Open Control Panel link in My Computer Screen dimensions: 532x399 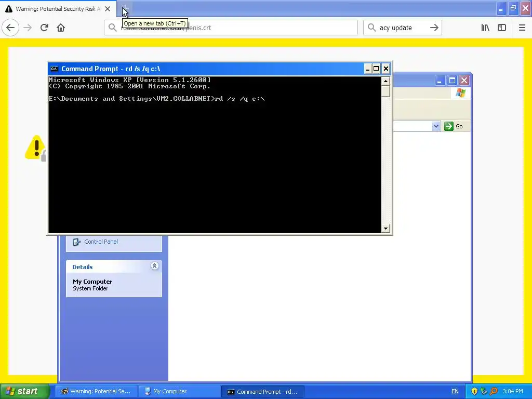tap(101, 242)
